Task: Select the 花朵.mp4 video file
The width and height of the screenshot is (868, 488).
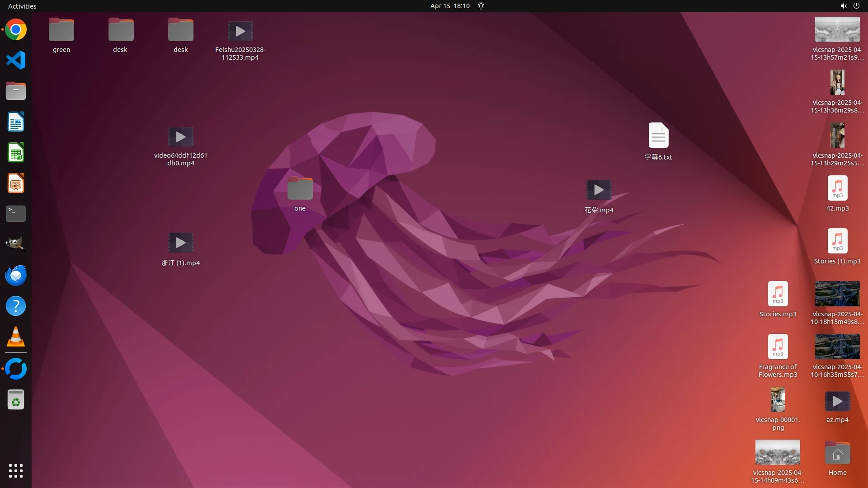Action: point(599,190)
